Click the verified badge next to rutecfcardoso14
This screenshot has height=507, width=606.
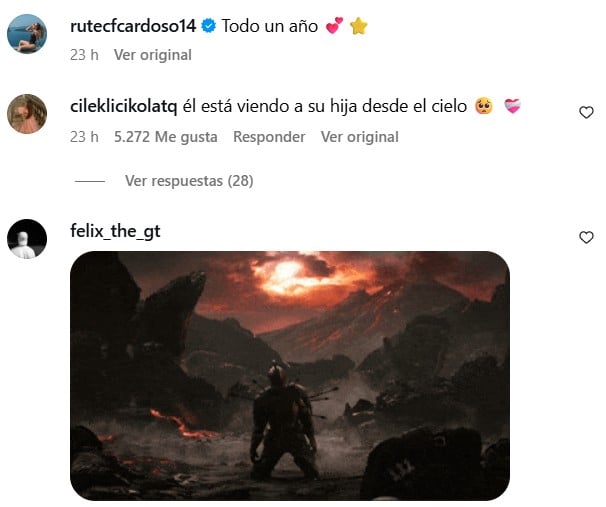pos(209,26)
